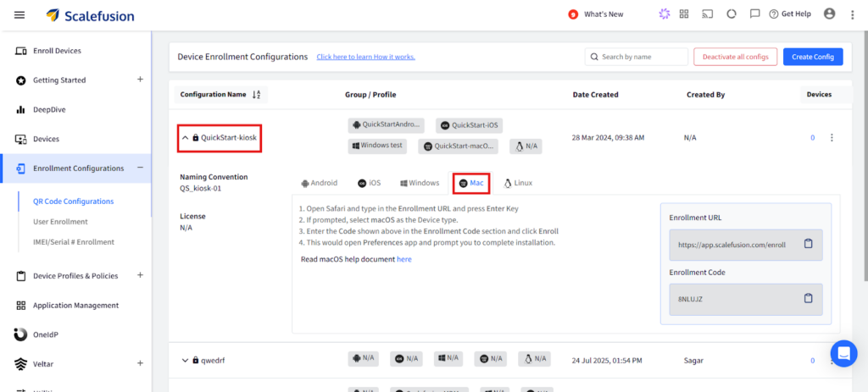Click the Veltar sidebar icon
Image resolution: width=868 pixels, height=392 pixels.
pyautogui.click(x=20, y=364)
